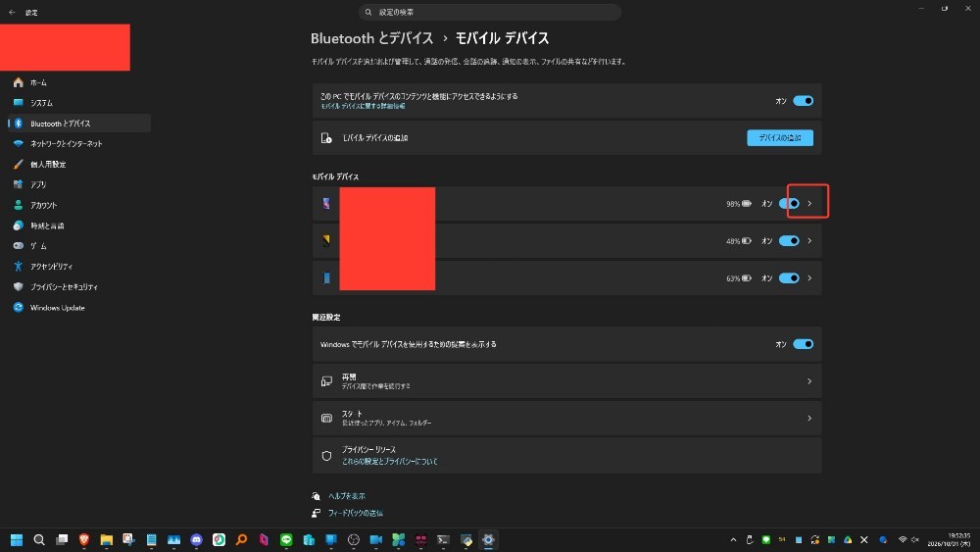Click the muted volume tray icon
The height and width of the screenshot is (552, 980).
tap(915, 539)
